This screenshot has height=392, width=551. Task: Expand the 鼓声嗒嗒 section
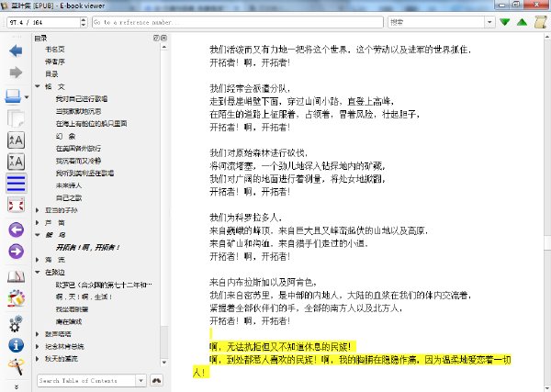[x=38, y=334]
